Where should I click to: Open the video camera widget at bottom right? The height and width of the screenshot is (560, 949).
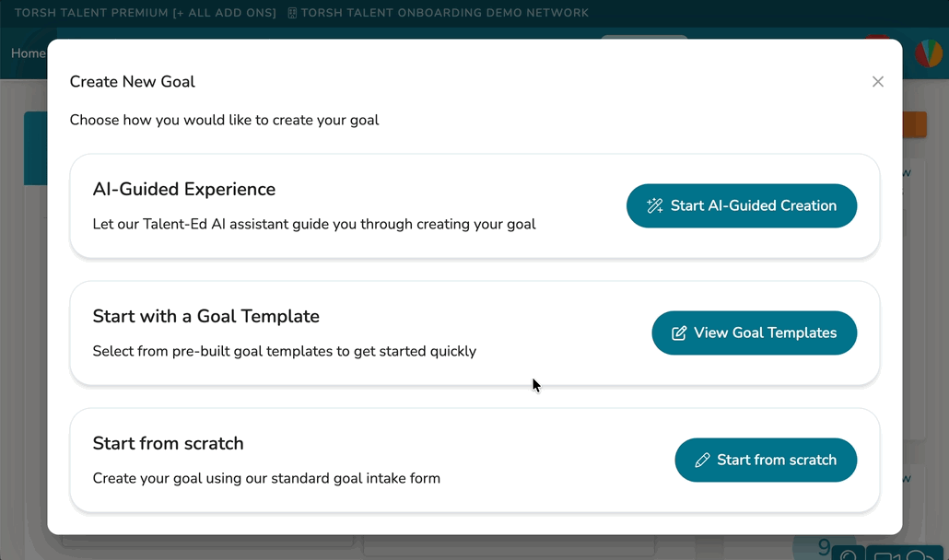pyautogui.click(x=885, y=554)
